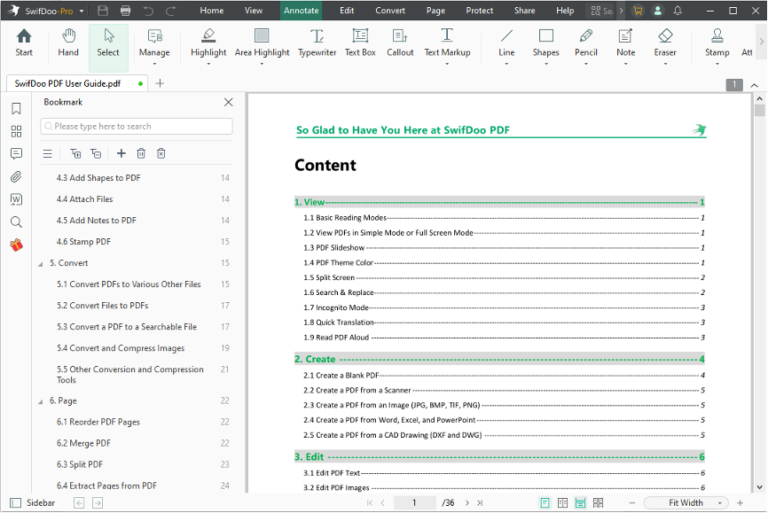The height and width of the screenshot is (513, 768).
Task: Open the Help menu
Action: tap(565, 10)
